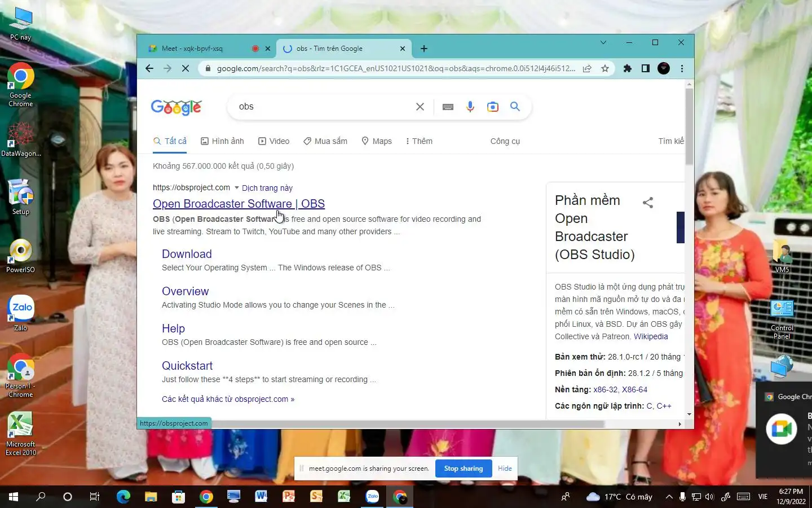Screen dimensions: 812x508
Task: Select Maps search filter
Action: (x=376, y=141)
